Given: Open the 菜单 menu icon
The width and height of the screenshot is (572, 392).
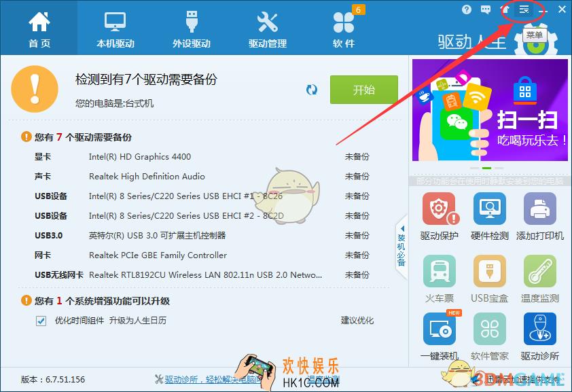Looking at the screenshot, I should point(524,10).
